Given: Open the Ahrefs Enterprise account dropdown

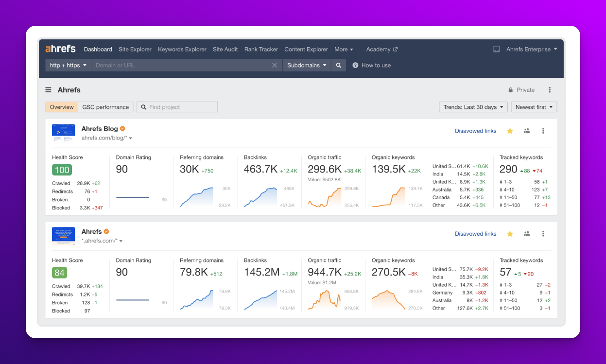Looking at the screenshot, I should [x=532, y=49].
